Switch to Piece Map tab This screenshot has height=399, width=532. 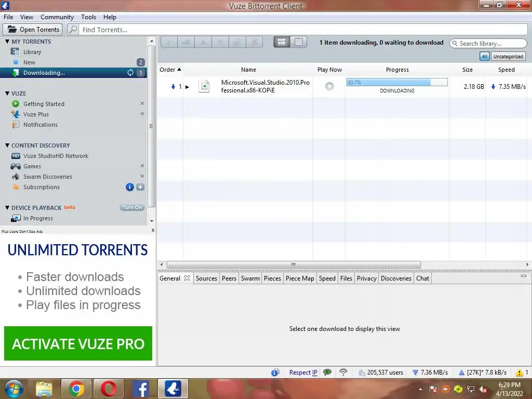(300, 278)
